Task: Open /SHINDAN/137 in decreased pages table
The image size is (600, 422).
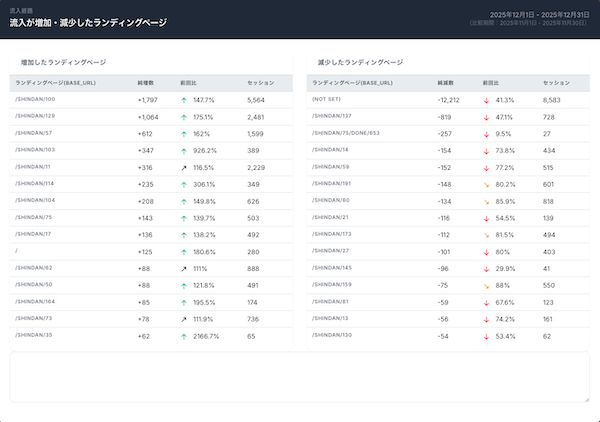Action: coord(332,116)
